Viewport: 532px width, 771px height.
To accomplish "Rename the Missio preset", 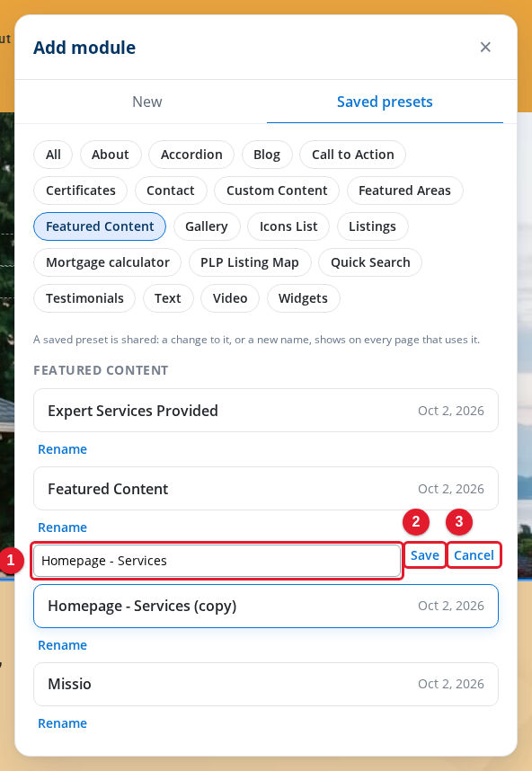I will [62, 723].
